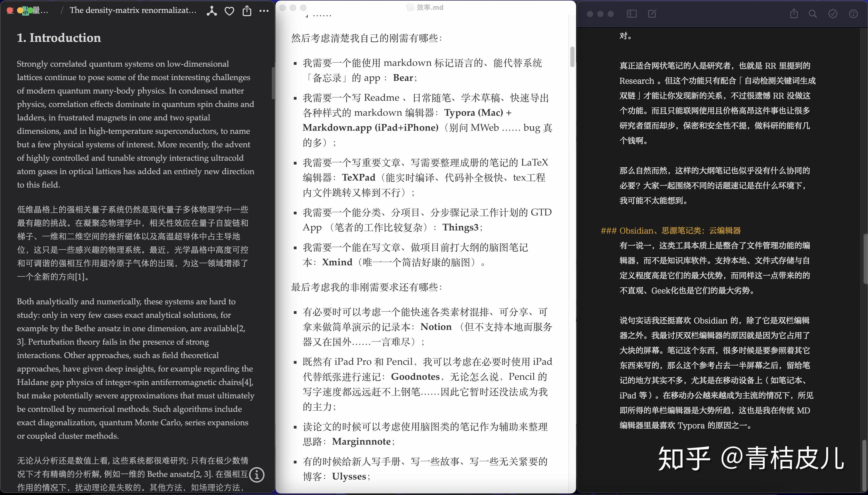This screenshot has height=495, width=868.
Task: Click the single word '对。' at top of right window
Action: click(x=626, y=36)
